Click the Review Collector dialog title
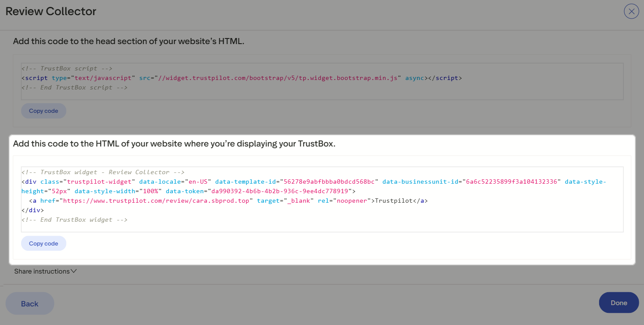 (51, 12)
